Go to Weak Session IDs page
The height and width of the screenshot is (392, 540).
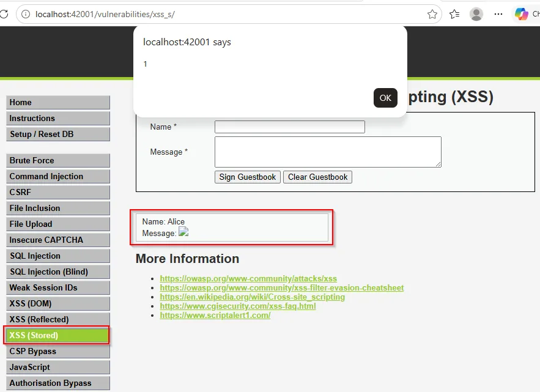[x=58, y=287]
